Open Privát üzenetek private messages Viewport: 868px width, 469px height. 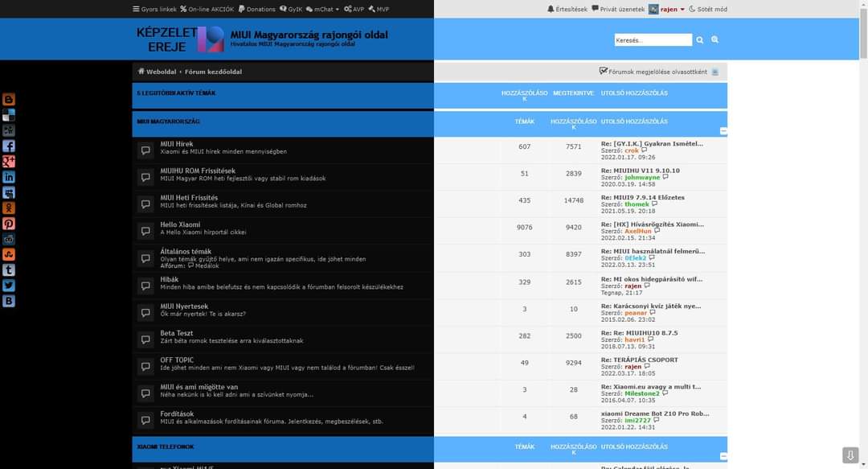(x=618, y=9)
